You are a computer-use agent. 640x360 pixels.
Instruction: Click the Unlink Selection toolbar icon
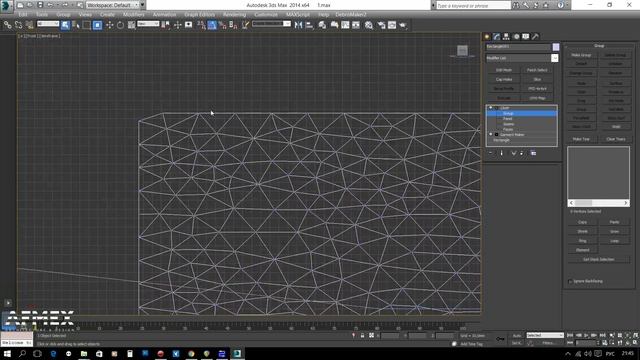[x=18, y=25]
